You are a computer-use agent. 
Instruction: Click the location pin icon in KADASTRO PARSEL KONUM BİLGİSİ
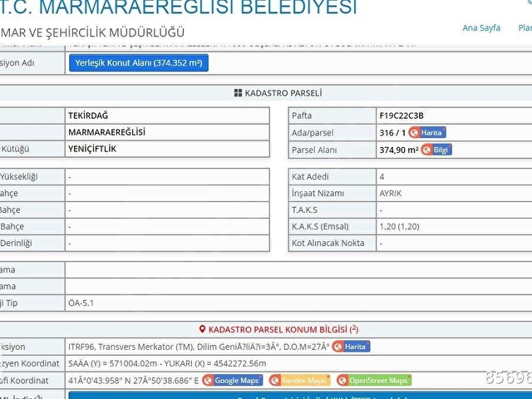click(202, 329)
